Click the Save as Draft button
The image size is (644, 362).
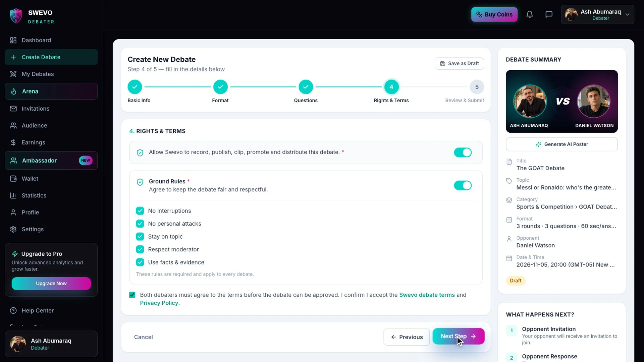pyautogui.click(x=459, y=64)
